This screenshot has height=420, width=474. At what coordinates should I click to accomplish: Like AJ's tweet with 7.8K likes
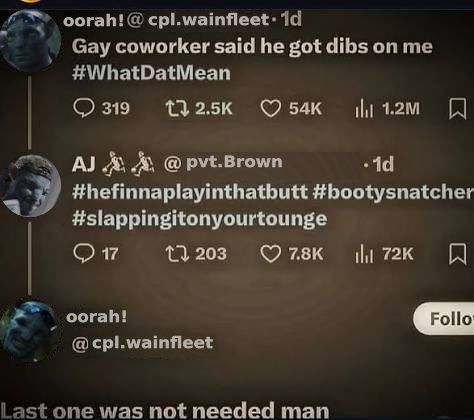291,254
